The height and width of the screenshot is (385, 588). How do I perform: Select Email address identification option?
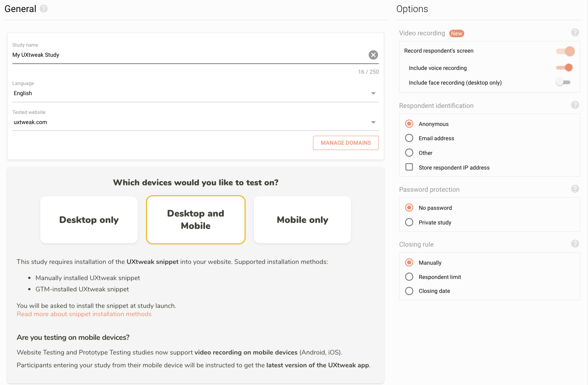click(409, 138)
